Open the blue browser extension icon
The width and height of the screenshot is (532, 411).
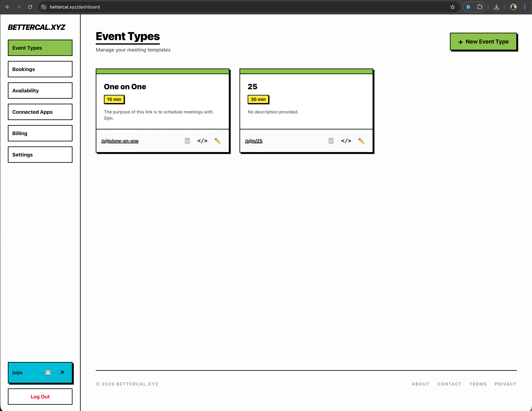(x=468, y=7)
